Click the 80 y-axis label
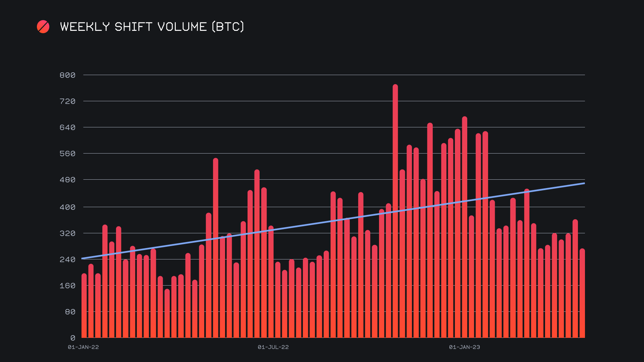Viewport: 644px width, 362px height. click(70, 312)
